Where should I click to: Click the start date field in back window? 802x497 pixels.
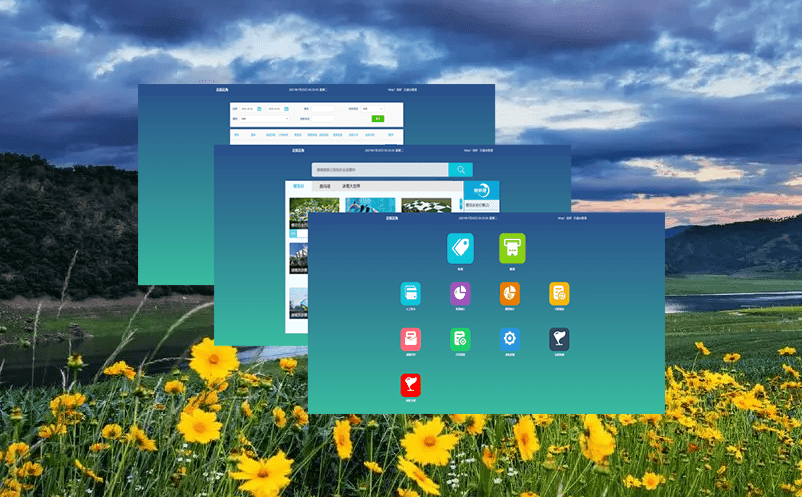[x=251, y=109]
